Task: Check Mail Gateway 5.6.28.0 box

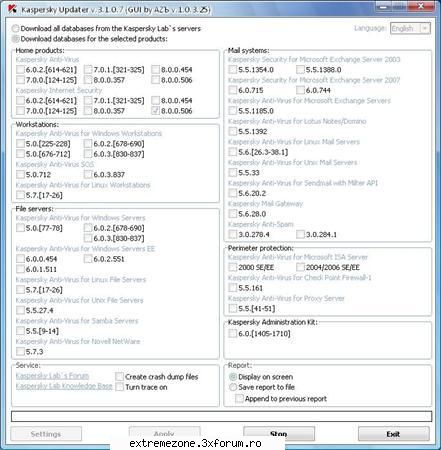Action: click(x=233, y=214)
